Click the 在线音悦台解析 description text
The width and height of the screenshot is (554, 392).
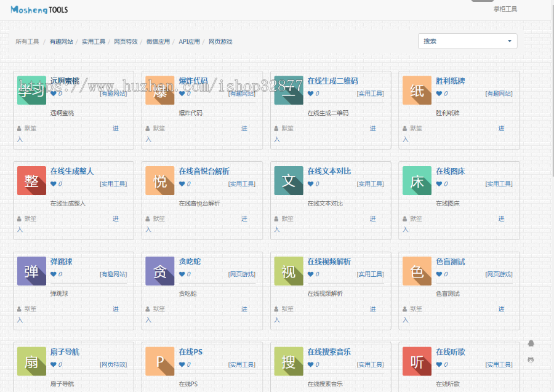coord(199,204)
